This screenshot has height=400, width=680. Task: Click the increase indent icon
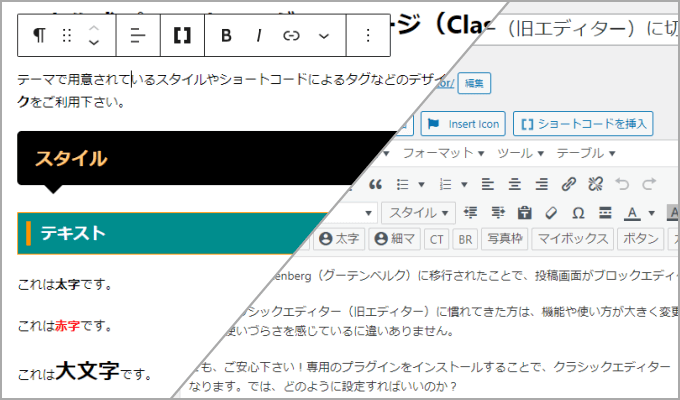click(498, 213)
